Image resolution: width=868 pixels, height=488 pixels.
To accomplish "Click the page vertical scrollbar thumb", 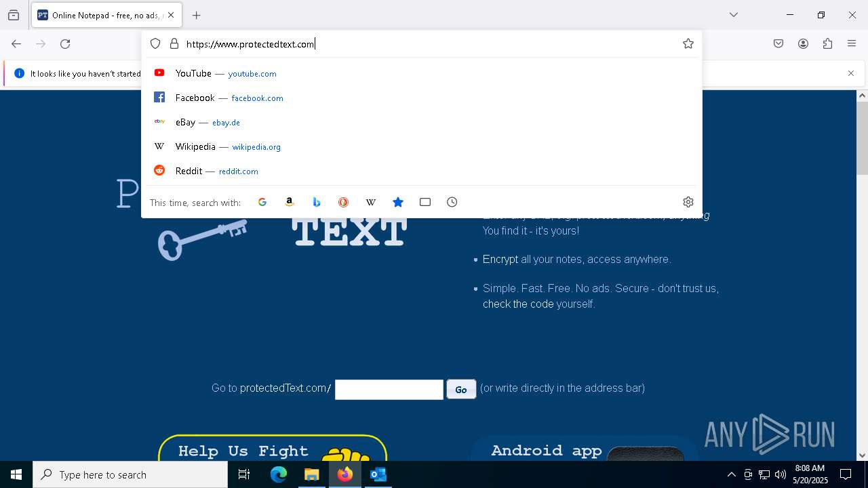I will coord(862,138).
